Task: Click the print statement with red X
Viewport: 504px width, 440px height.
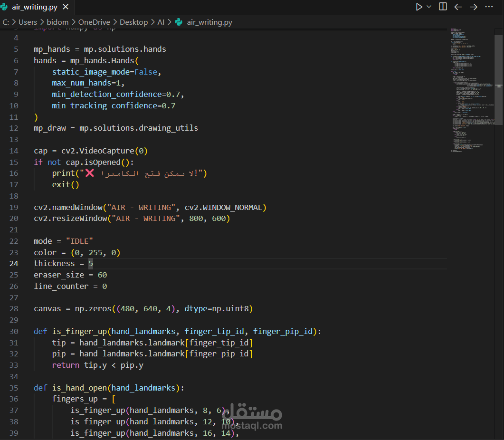Action: [x=130, y=174]
